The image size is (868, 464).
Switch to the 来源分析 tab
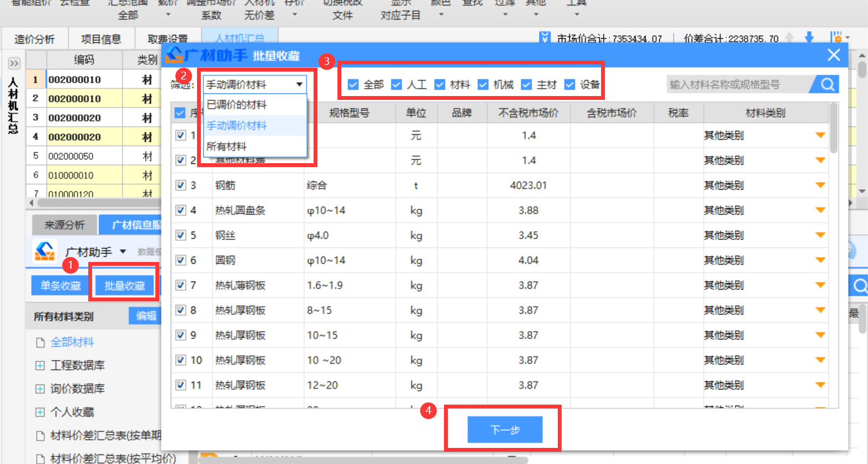[64, 225]
